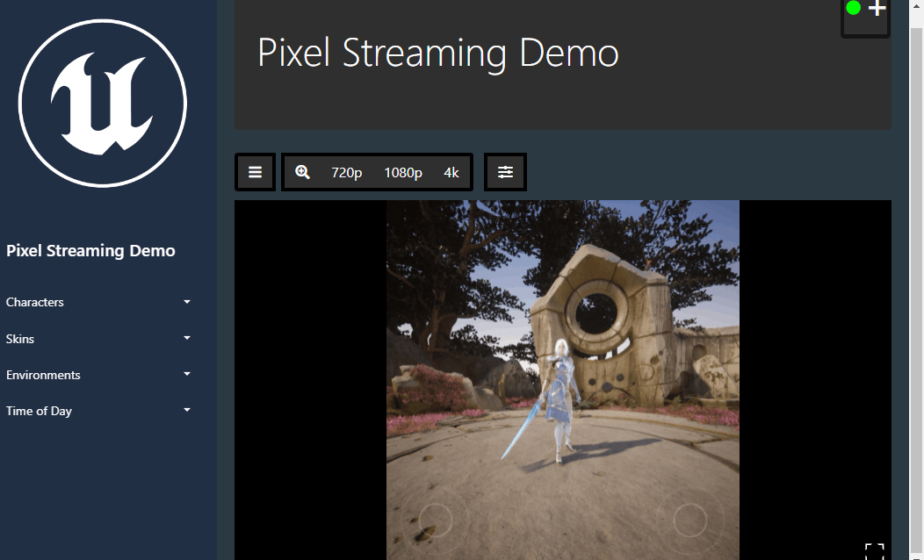The image size is (924, 560).
Task: Expand the Environments dropdown
Action: click(98, 375)
